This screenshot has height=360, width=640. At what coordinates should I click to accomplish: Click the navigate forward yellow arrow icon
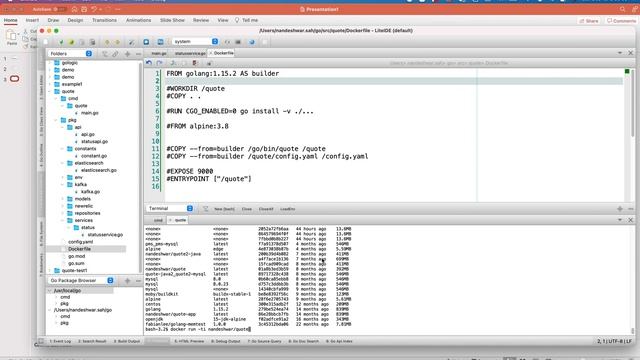[x=118, y=42]
